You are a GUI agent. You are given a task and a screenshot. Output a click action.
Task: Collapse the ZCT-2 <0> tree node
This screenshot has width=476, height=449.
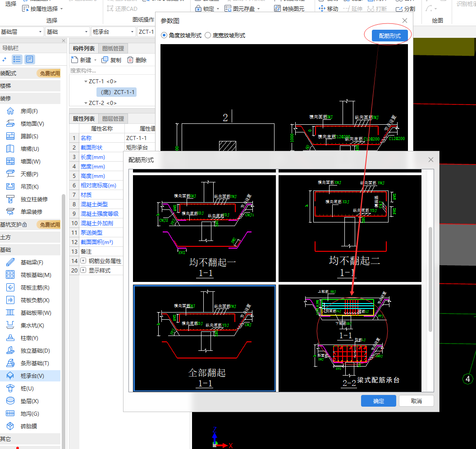tap(86, 103)
